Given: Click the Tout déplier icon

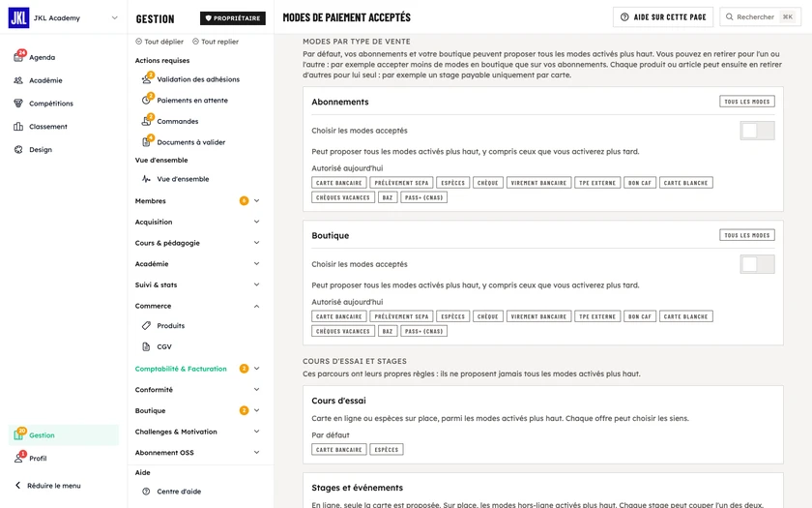Looking at the screenshot, I should click(x=138, y=42).
